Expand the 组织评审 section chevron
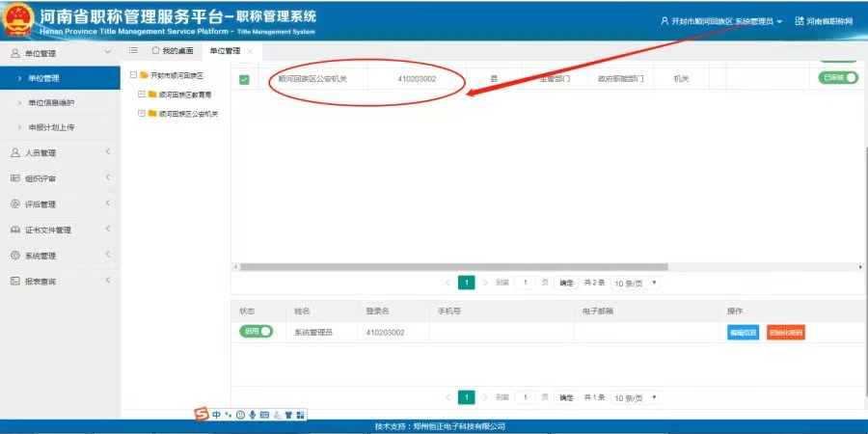This screenshot has height=434, width=868. [108, 177]
